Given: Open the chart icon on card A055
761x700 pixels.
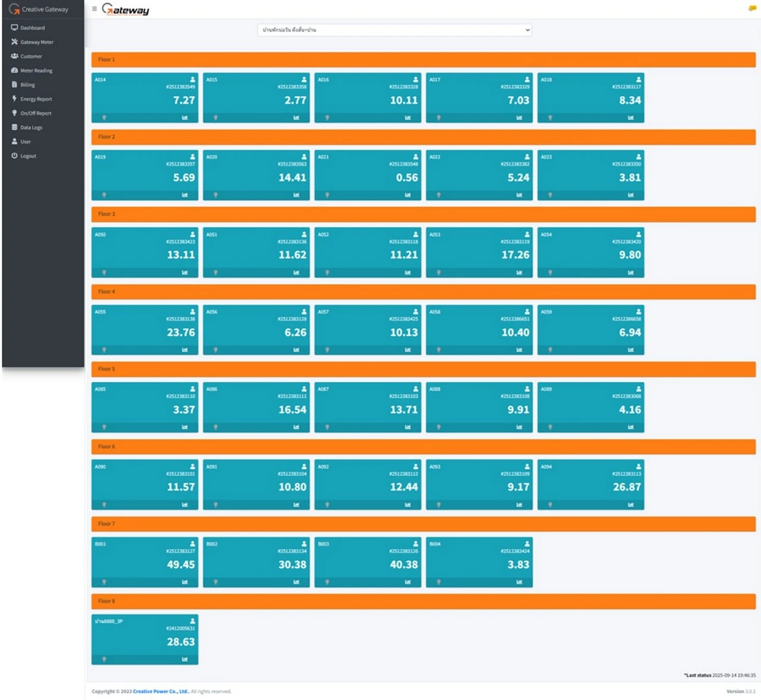Looking at the screenshot, I should click(185, 350).
